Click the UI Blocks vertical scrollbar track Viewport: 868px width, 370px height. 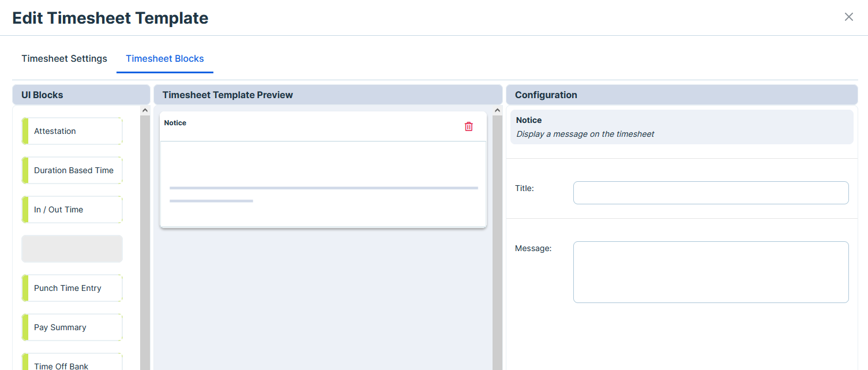pos(145,242)
